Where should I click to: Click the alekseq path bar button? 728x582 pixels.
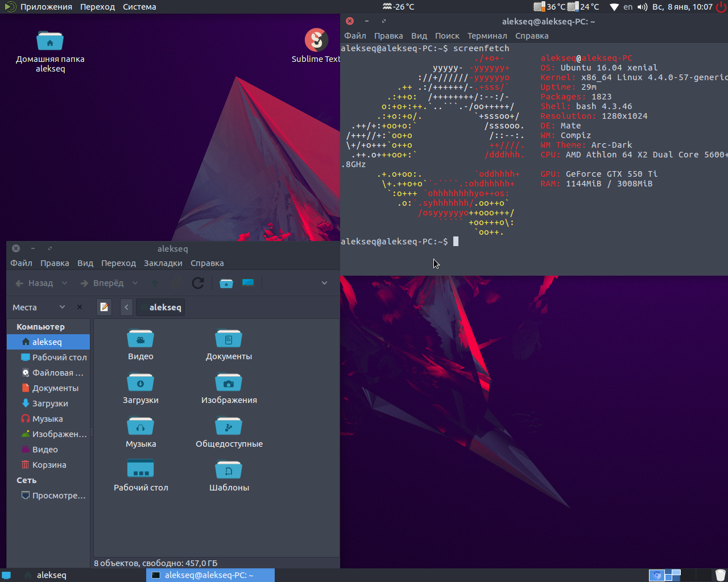pos(161,307)
